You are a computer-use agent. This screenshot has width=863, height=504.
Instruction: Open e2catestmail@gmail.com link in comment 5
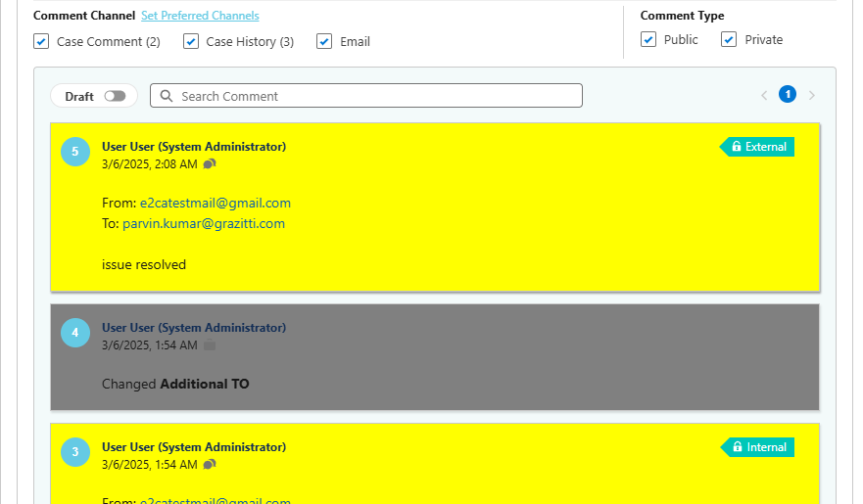point(216,203)
